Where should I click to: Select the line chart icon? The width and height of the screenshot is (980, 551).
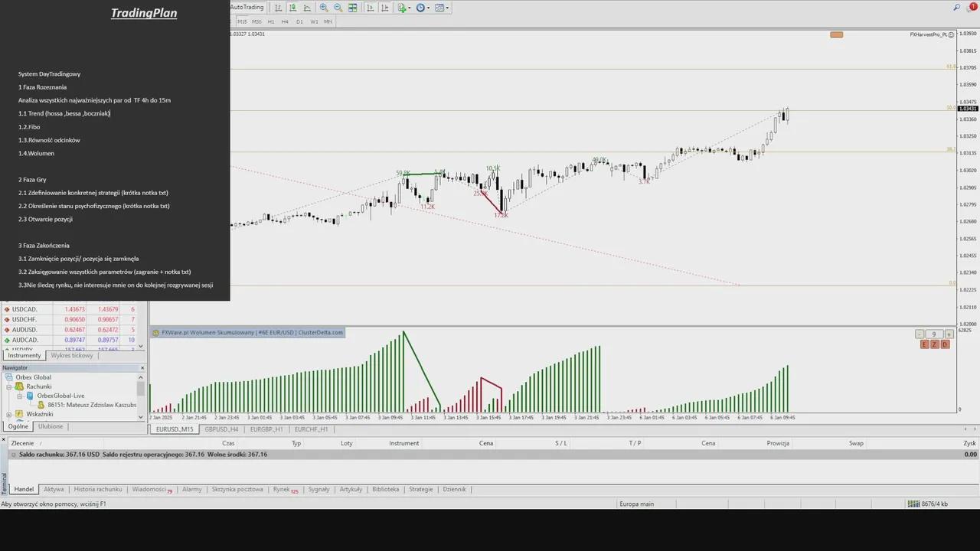click(x=307, y=8)
